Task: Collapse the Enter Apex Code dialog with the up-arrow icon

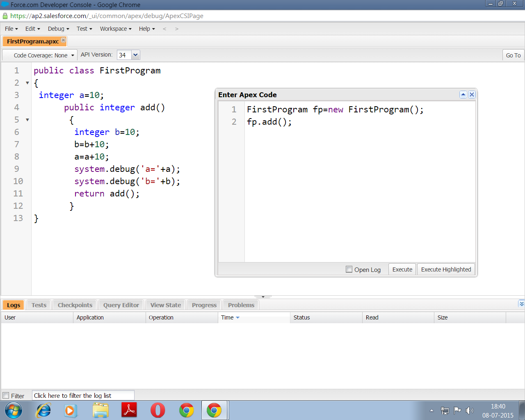Action: pos(463,94)
